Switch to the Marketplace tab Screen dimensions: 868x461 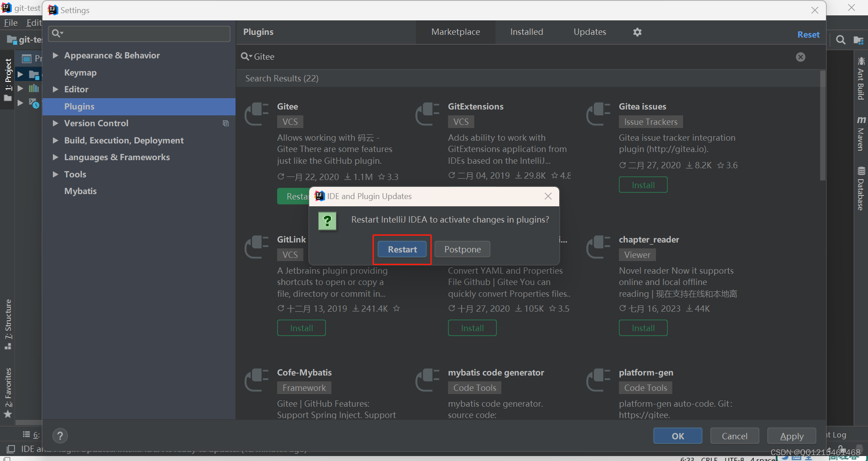click(456, 32)
